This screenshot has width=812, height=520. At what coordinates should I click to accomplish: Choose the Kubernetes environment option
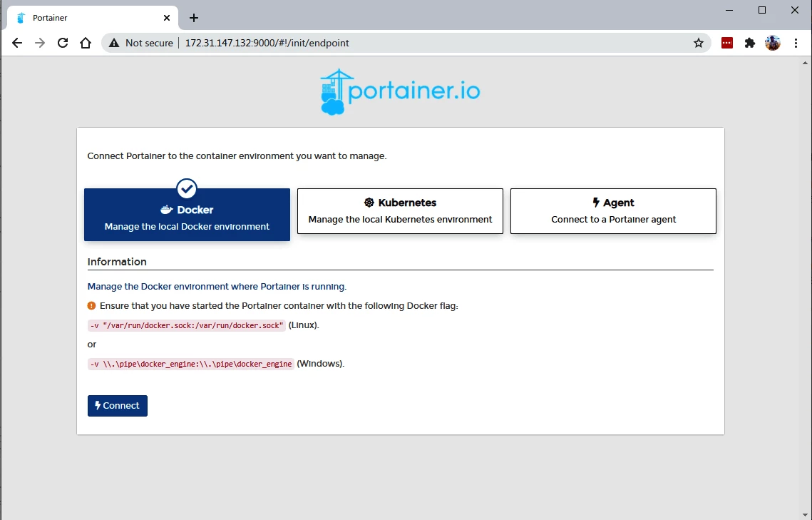[x=400, y=211]
